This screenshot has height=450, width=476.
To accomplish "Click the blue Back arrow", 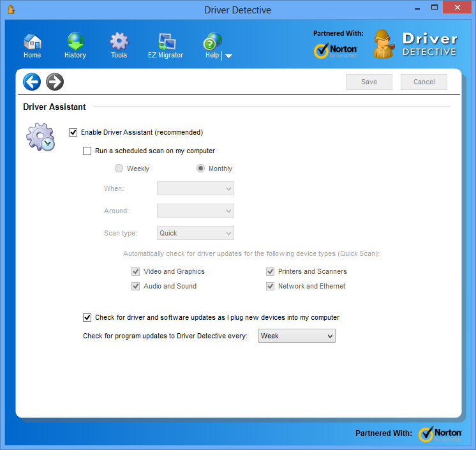I will (32, 82).
